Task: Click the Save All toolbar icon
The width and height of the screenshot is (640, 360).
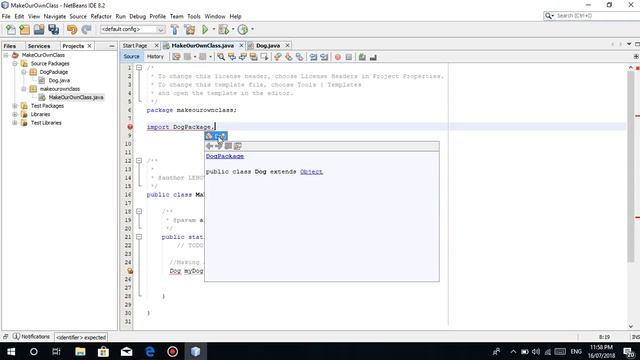Action: (53, 29)
